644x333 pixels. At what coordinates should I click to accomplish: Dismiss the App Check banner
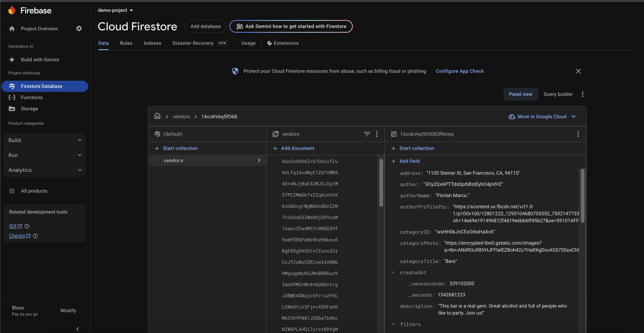(578, 71)
